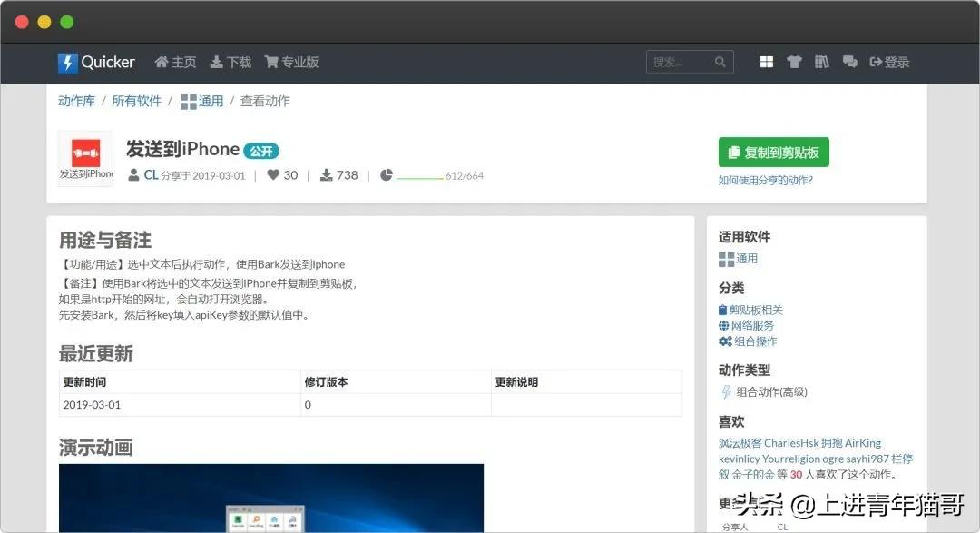
Task: Open the 主页 menu item
Action: (175, 62)
